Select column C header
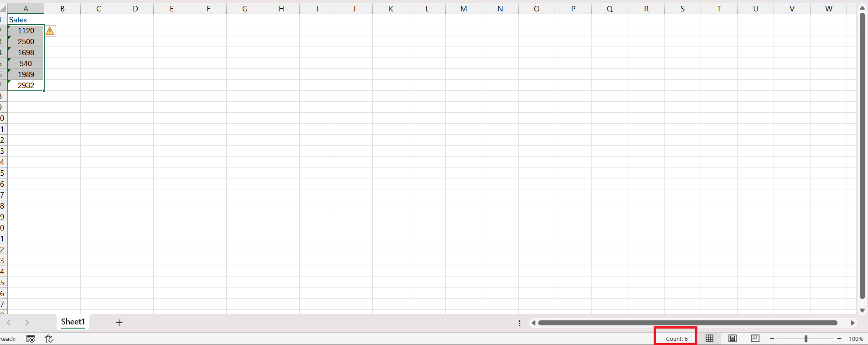The width and height of the screenshot is (868, 345). [x=99, y=9]
